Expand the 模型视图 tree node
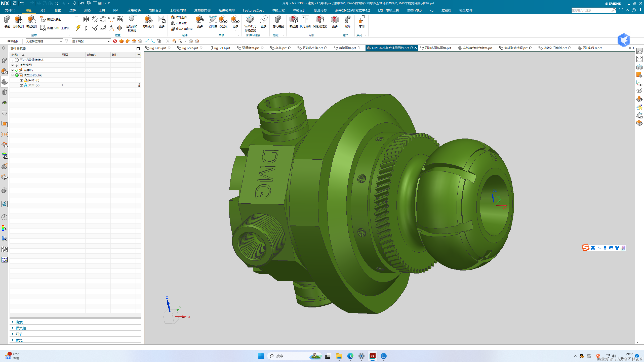 click(12, 65)
